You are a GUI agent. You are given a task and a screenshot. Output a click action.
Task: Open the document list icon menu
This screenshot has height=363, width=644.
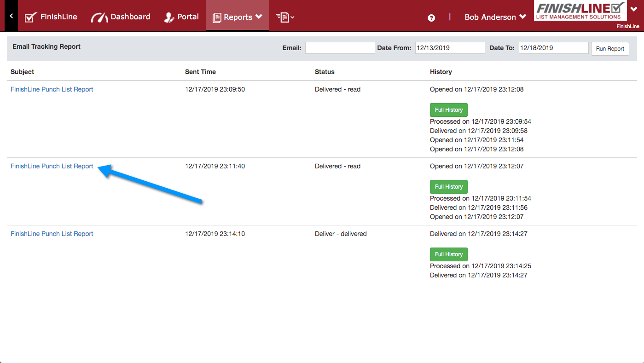point(285,17)
